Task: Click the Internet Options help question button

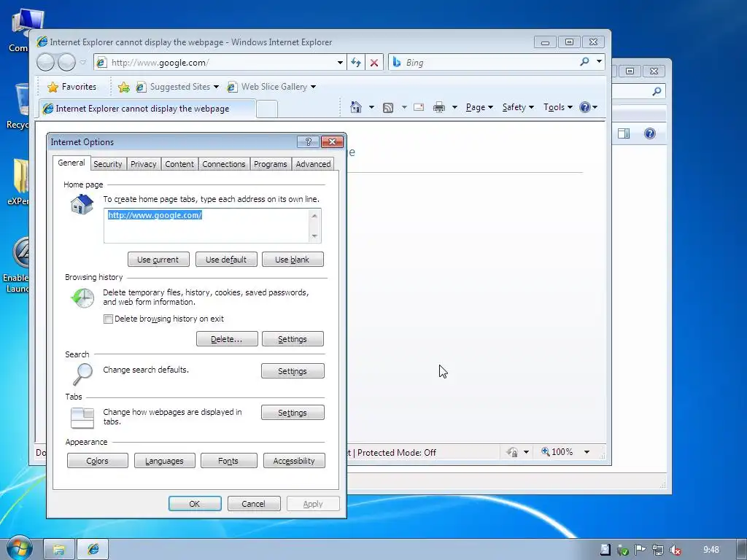Action: pyautogui.click(x=309, y=142)
